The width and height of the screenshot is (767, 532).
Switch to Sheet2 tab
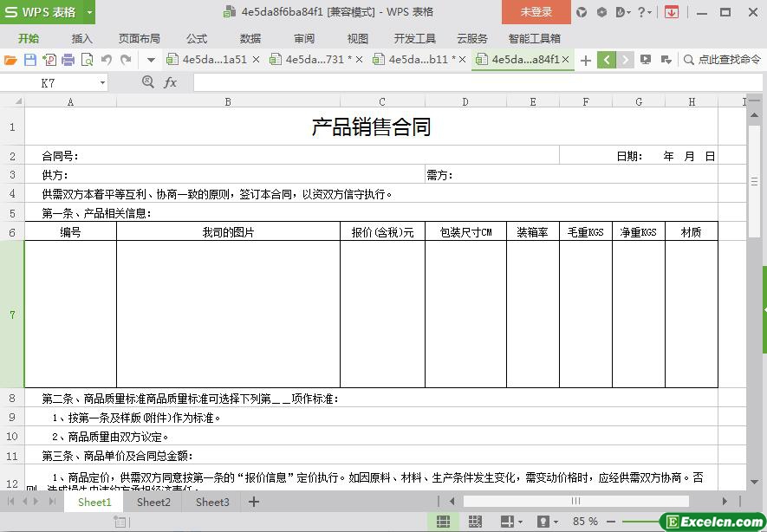pyautogui.click(x=153, y=502)
